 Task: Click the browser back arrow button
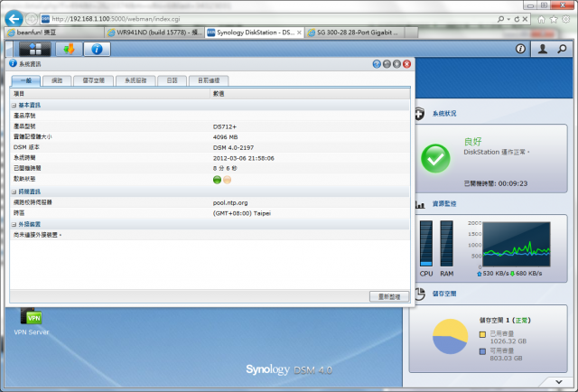point(14,19)
